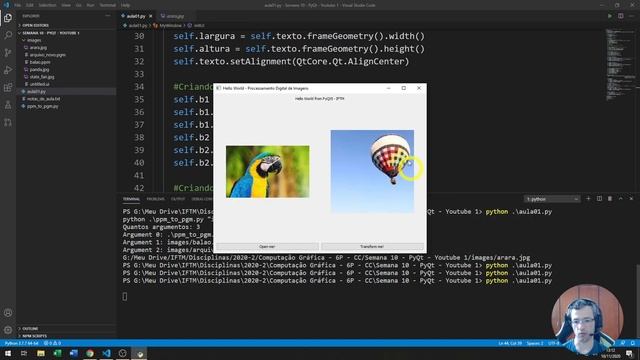Open panda.jpg in the explorer

click(x=39, y=69)
